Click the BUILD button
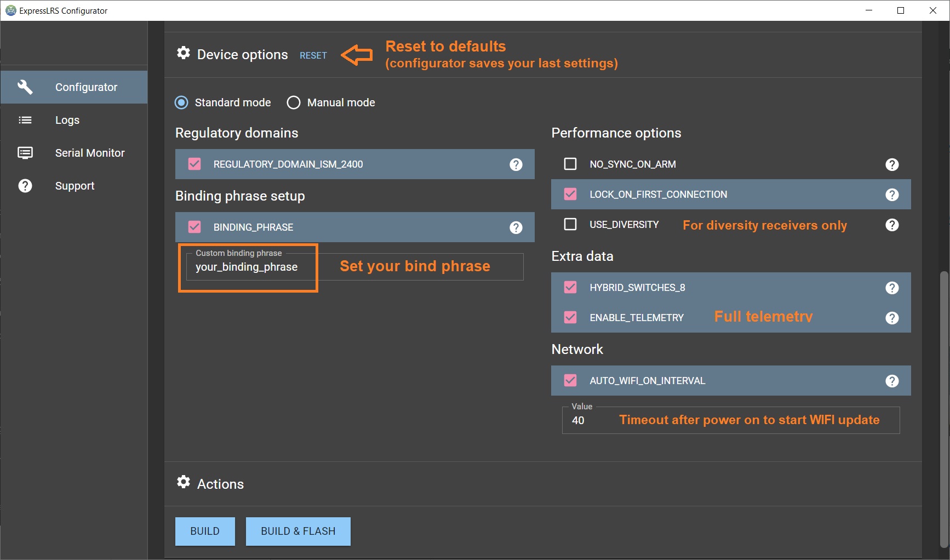This screenshot has height=560, width=950. click(x=205, y=531)
